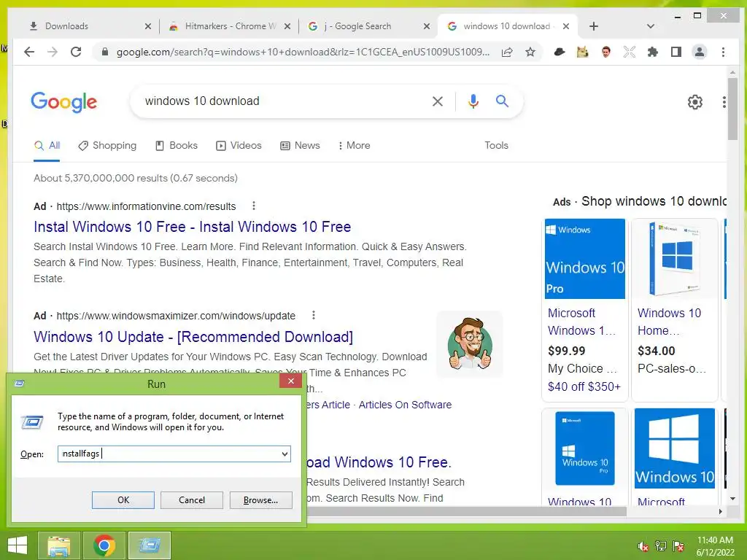
Task: Open the 'Articles On Software' sitelink
Action: 405,405
